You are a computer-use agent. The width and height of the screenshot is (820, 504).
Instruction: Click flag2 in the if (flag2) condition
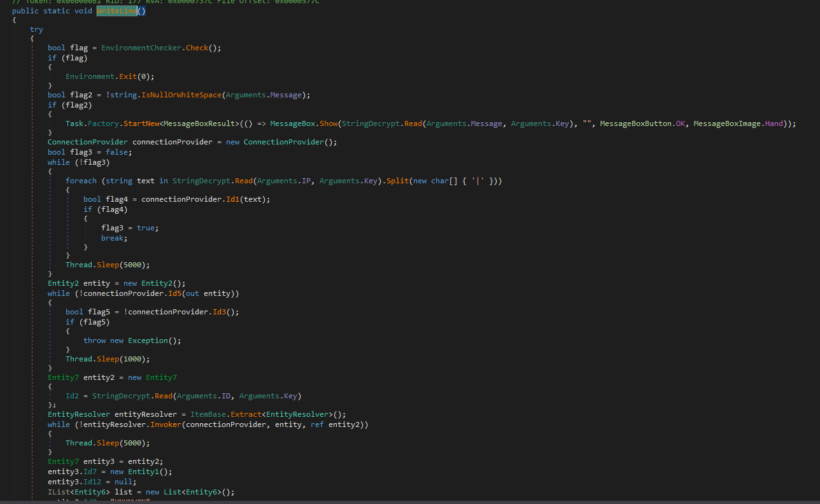(x=77, y=105)
